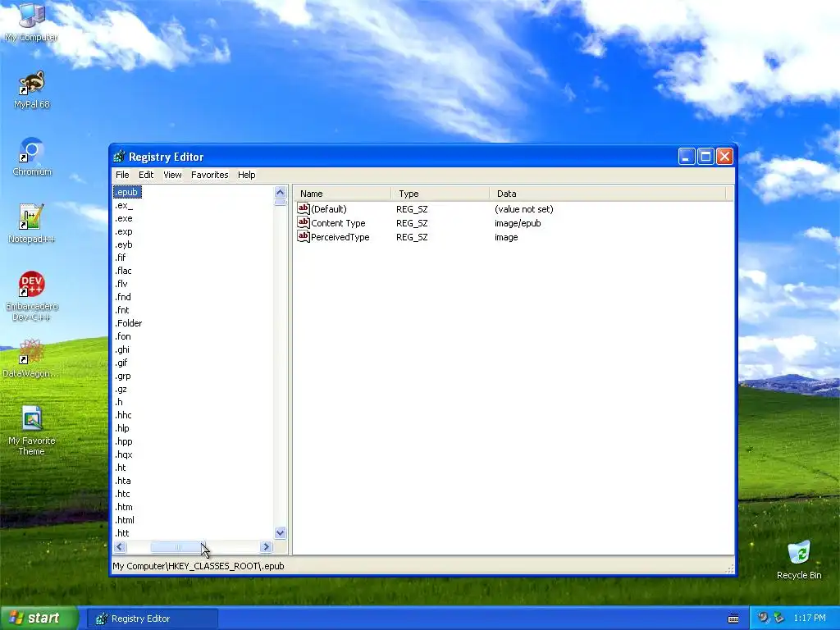Click the horizontal scrollbar thumb

tap(178, 547)
